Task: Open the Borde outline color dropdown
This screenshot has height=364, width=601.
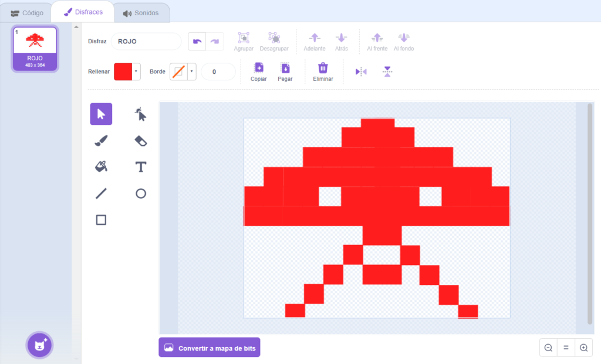Action: [192, 72]
